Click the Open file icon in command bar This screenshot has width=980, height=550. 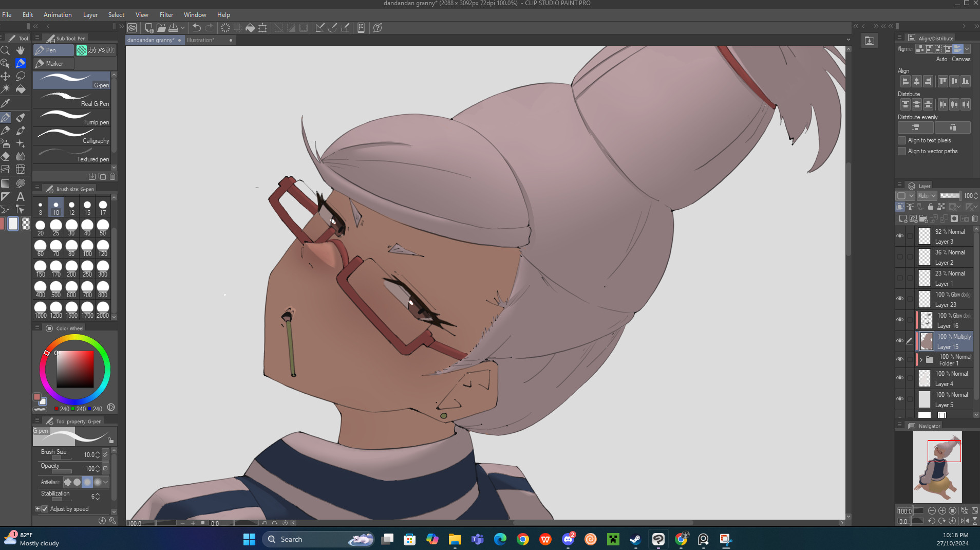tap(161, 28)
